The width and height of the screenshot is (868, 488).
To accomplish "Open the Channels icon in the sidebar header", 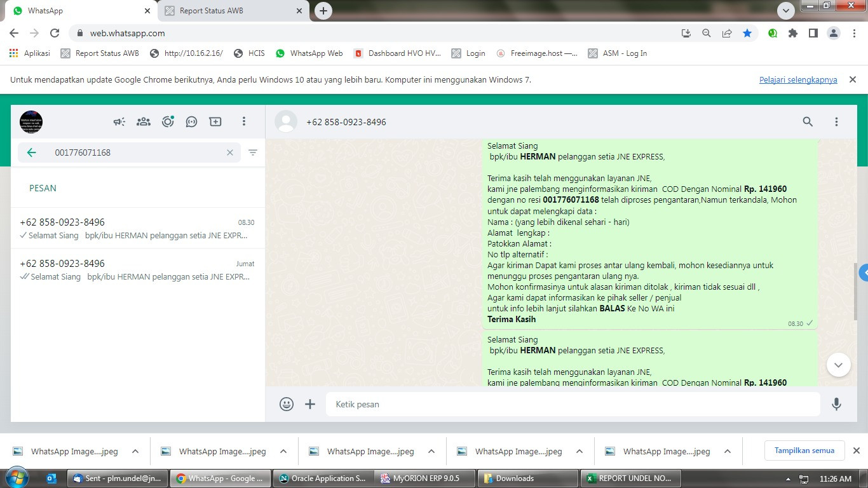I will [191, 121].
